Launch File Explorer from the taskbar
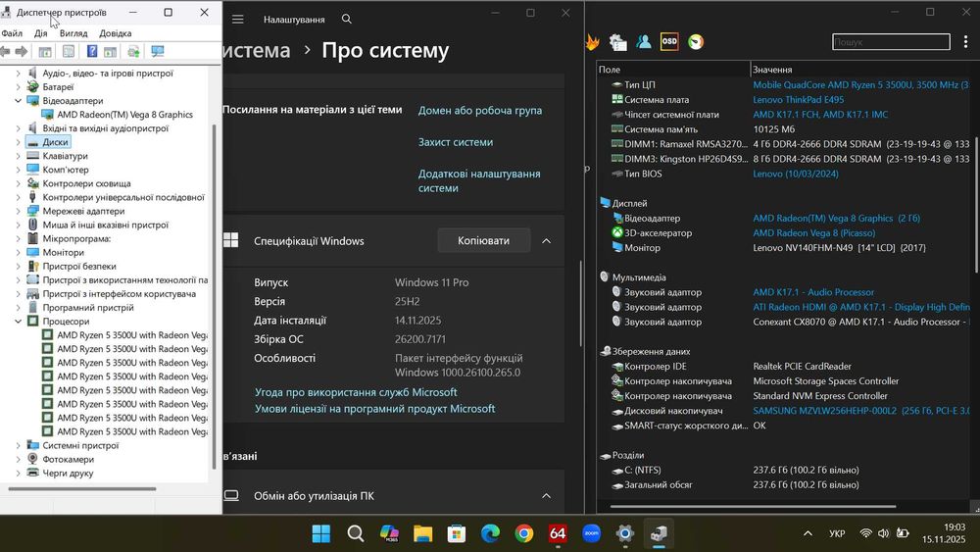Image resolution: width=980 pixels, height=552 pixels. (x=422, y=533)
